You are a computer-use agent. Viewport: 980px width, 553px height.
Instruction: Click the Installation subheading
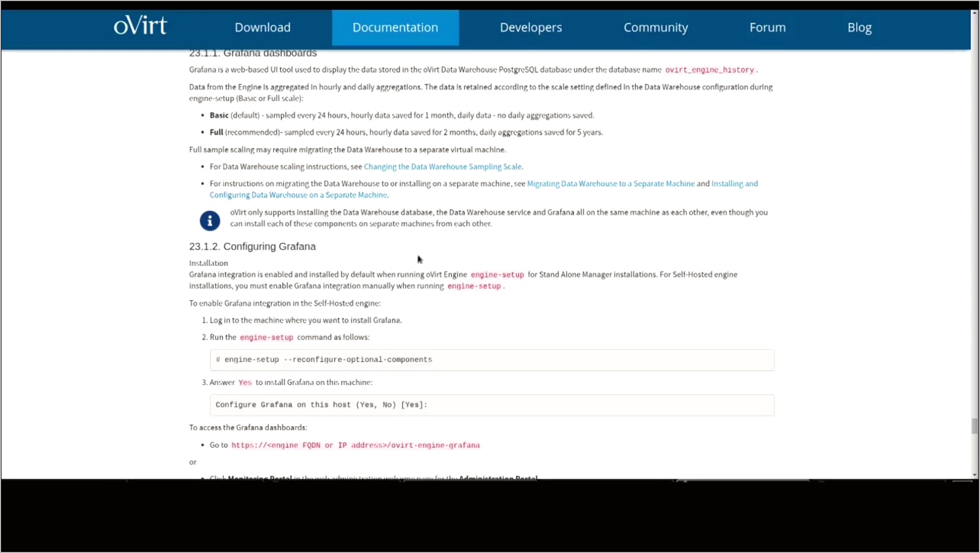click(209, 263)
